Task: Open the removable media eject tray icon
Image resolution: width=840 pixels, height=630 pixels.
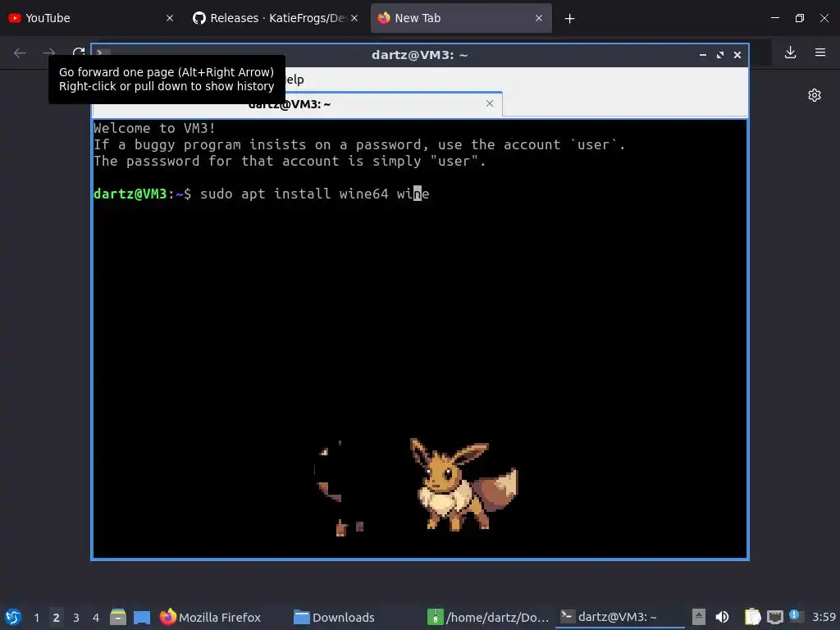Action: (x=699, y=617)
